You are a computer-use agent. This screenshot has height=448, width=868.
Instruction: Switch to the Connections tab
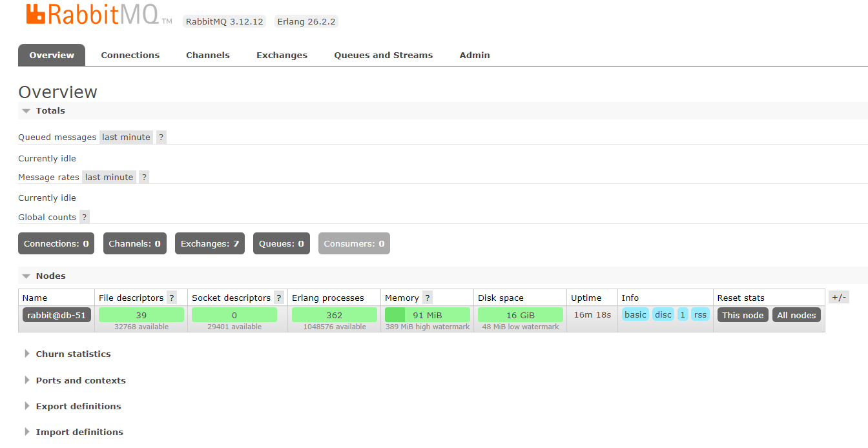pos(130,55)
